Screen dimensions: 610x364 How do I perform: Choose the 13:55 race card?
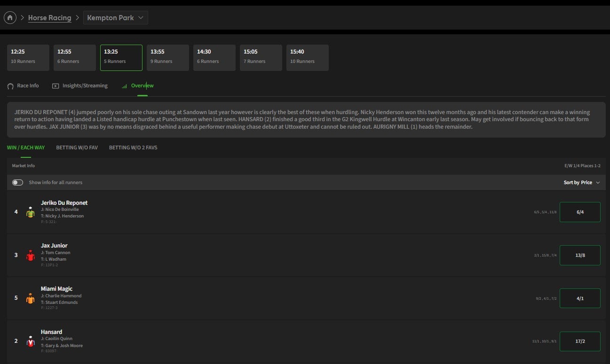[167, 57]
